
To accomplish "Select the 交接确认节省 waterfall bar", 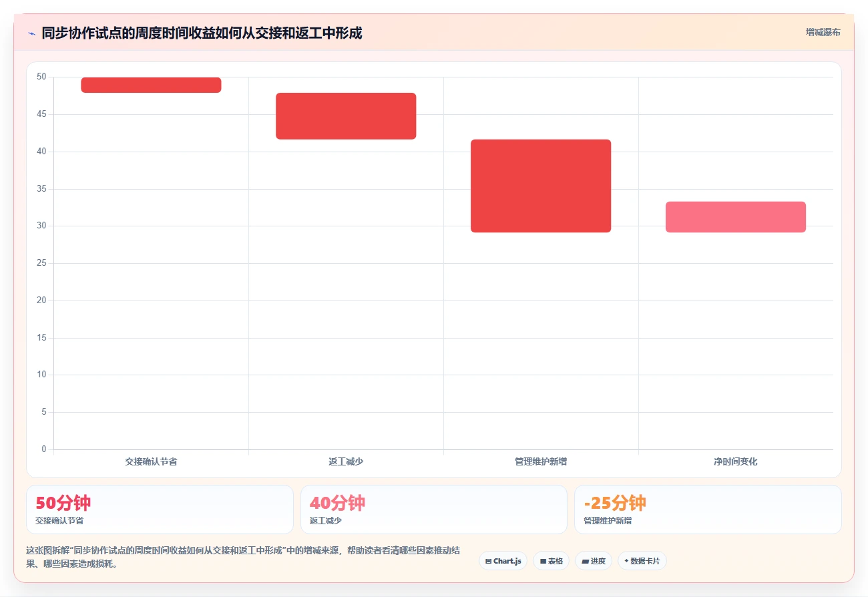I will (x=151, y=85).
